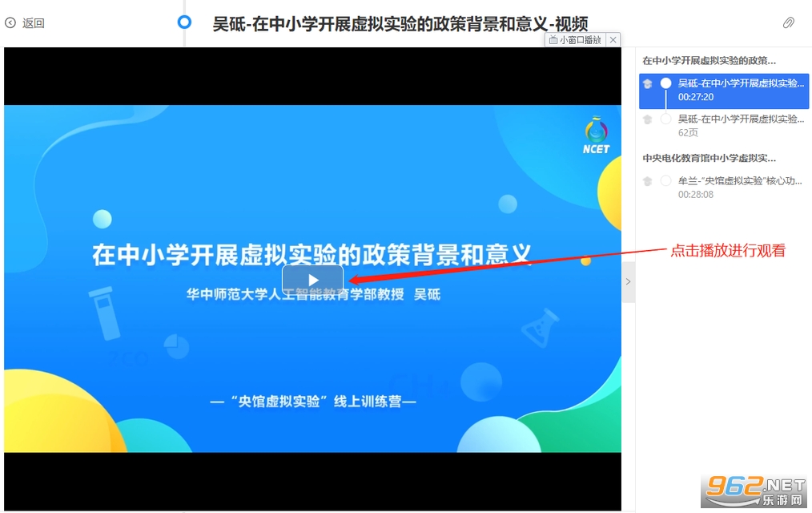The height and width of the screenshot is (513, 812).
Task: Open the 00:27:20 吴砥 video entry
Action: coord(724,91)
